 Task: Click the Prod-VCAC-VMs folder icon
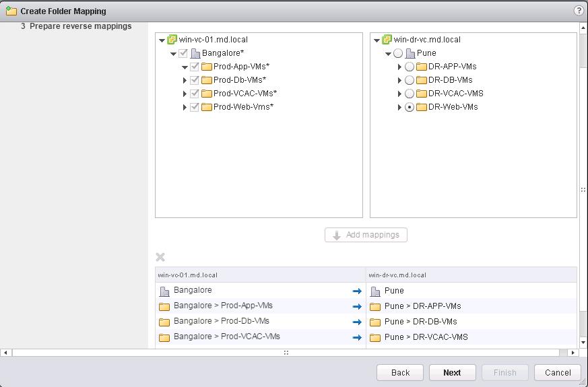[207, 94]
